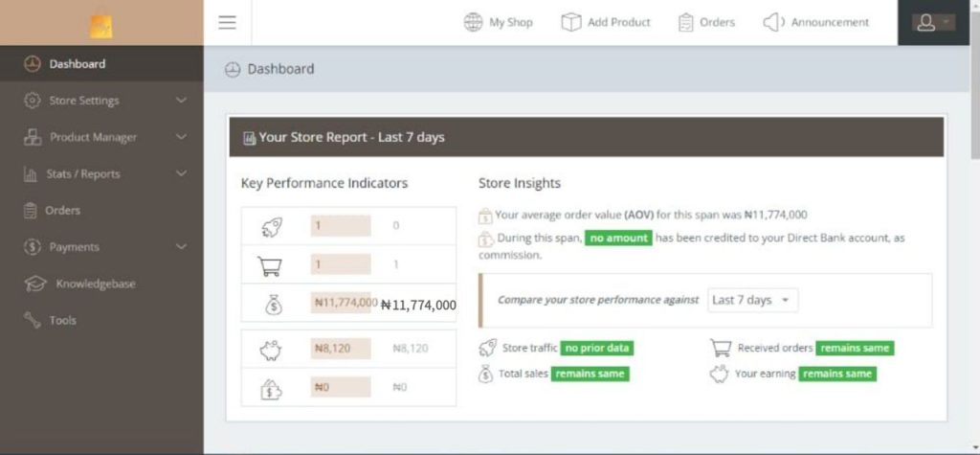Screen dimensions: 980x455
Task: Open the Last 7 days comparison dropdown
Action: point(752,300)
